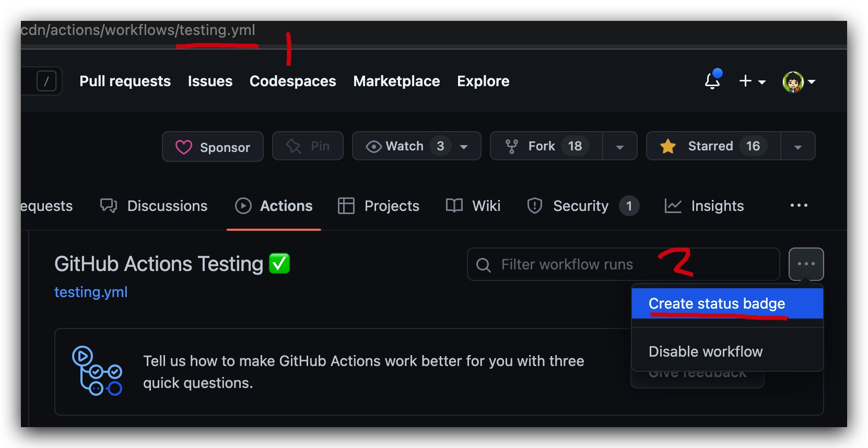Image resolution: width=868 pixels, height=448 pixels.
Task: Open the user avatar profile menu
Action: coord(799,81)
